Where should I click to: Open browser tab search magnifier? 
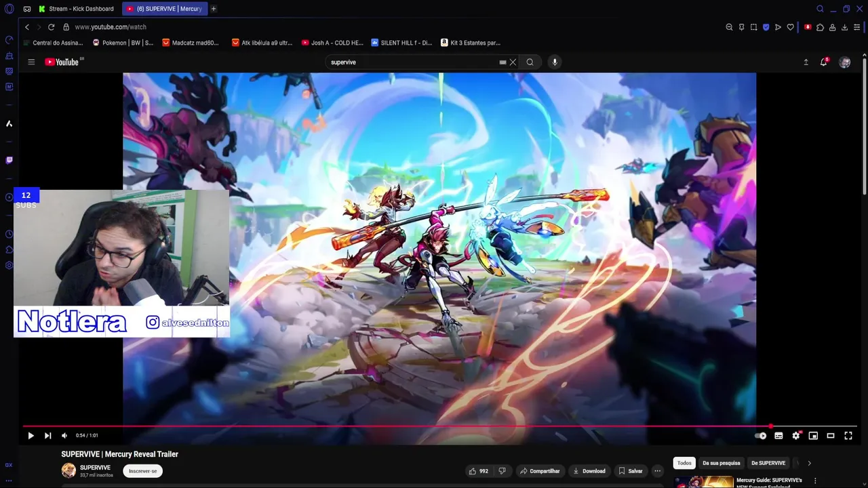tap(820, 9)
